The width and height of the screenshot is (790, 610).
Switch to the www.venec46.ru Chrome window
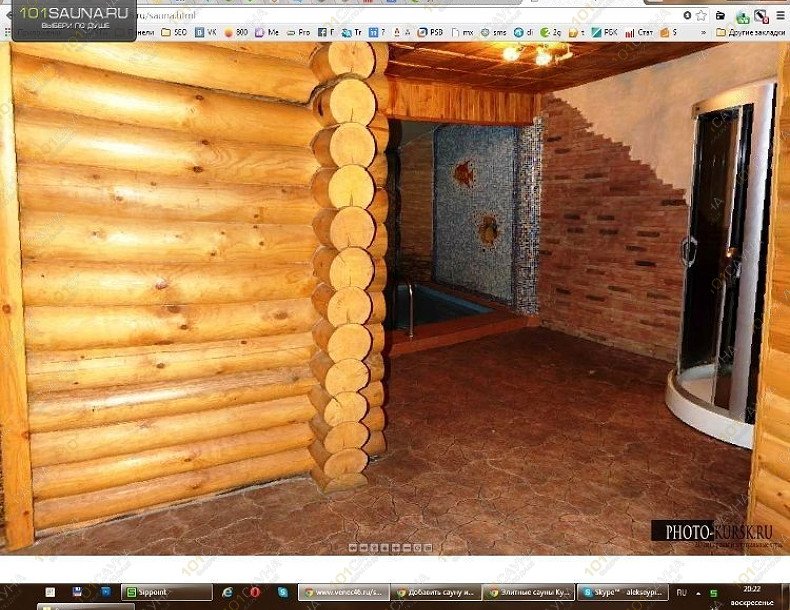(344, 592)
